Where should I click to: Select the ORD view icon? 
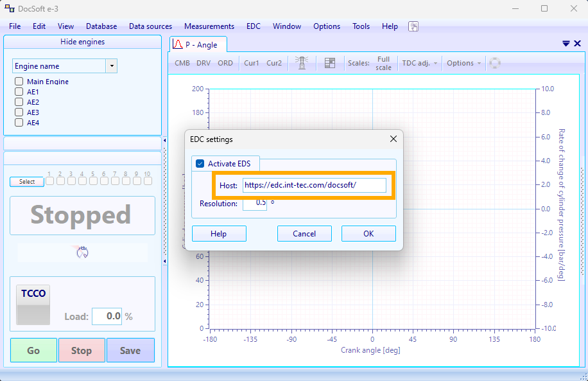click(226, 63)
